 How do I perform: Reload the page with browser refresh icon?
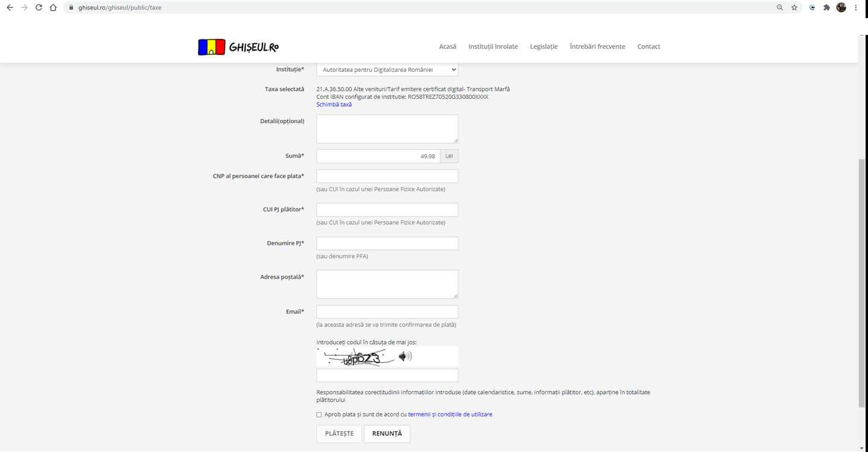tap(39, 8)
